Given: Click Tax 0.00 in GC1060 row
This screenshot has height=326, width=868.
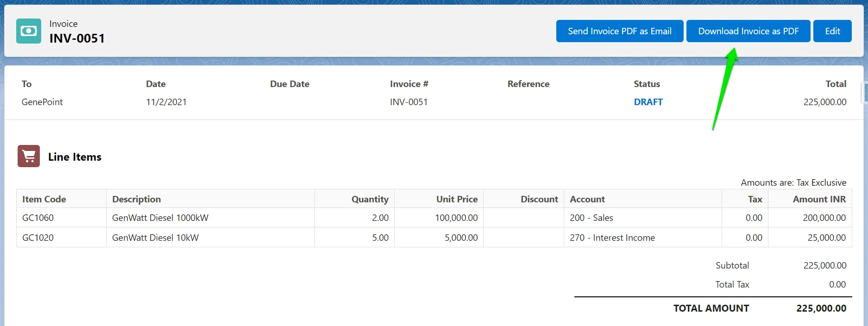Looking at the screenshot, I should click(754, 218).
